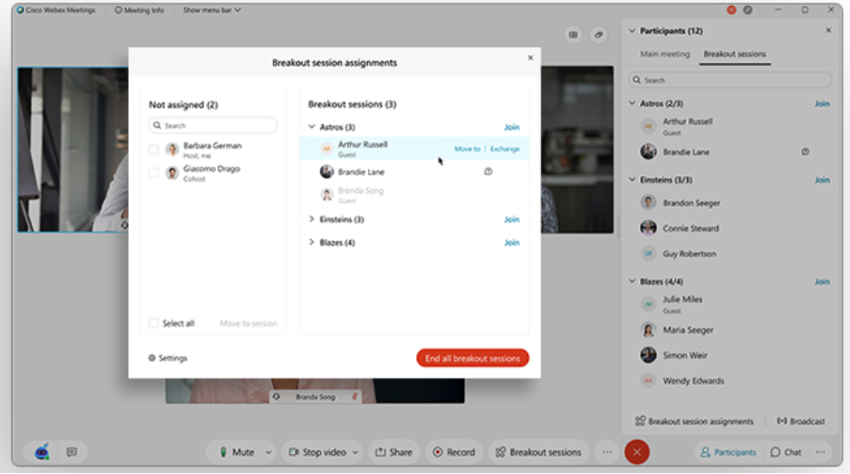The width and height of the screenshot is (850, 474).
Task: Tick the Select all checkbox
Action: [x=154, y=323]
